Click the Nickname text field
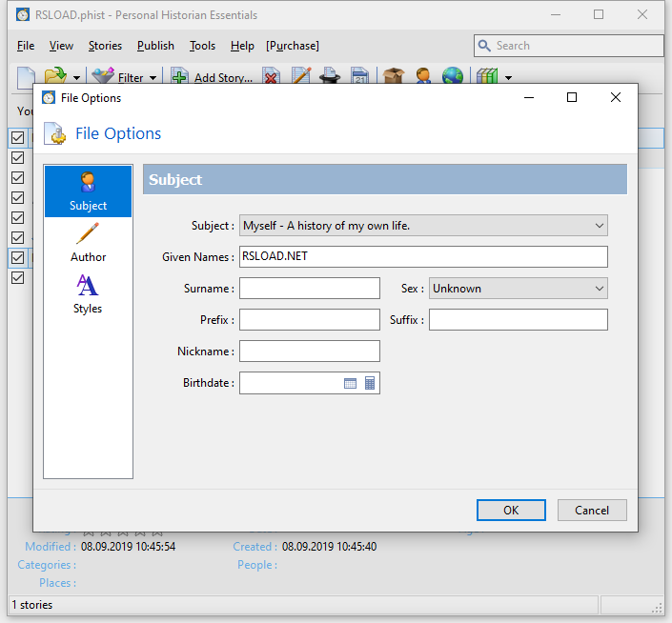Screen dimensions: 672x623 click(x=310, y=352)
